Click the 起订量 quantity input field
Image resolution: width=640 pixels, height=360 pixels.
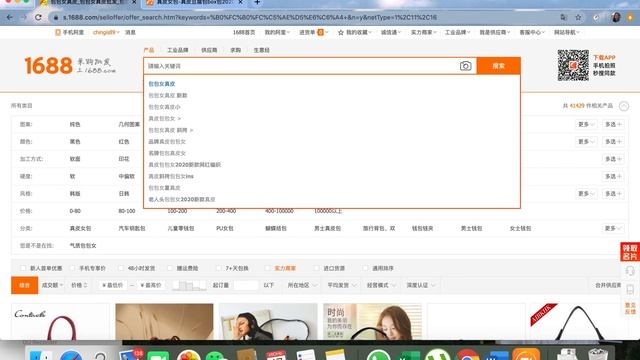point(246,285)
